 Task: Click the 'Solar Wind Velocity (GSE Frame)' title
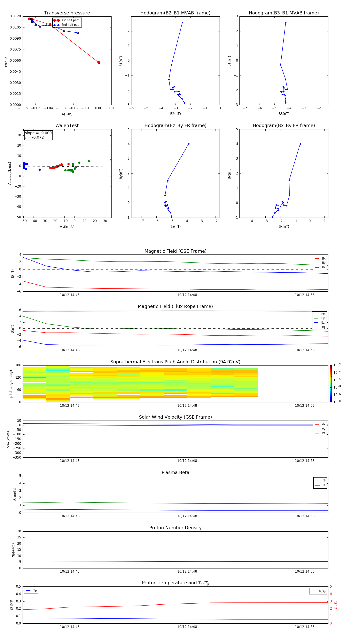pyautogui.click(x=175, y=417)
